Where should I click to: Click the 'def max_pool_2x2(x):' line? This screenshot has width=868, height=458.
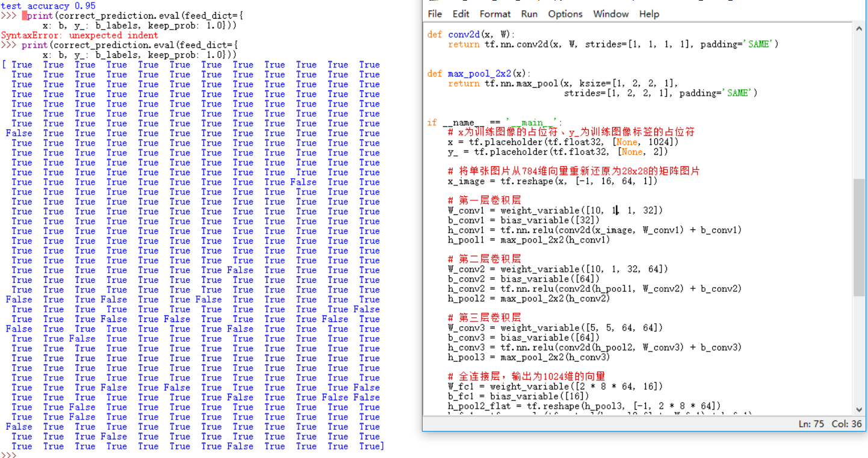pos(479,73)
